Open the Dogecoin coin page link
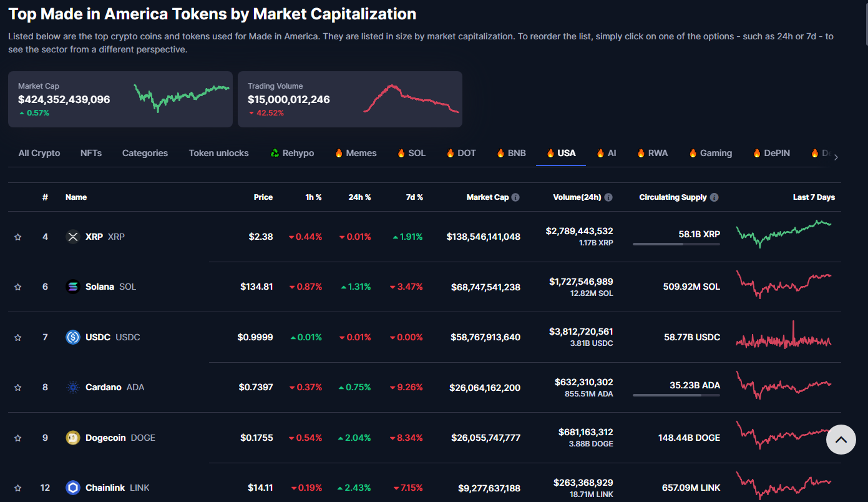The height and width of the screenshot is (502, 868). click(x=120, y=438)
